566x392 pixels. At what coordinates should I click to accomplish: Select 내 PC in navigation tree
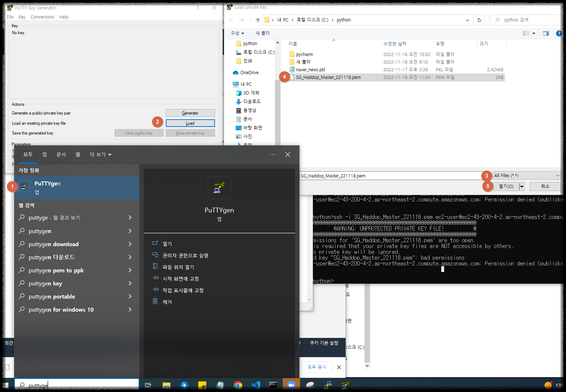[242, 84]
